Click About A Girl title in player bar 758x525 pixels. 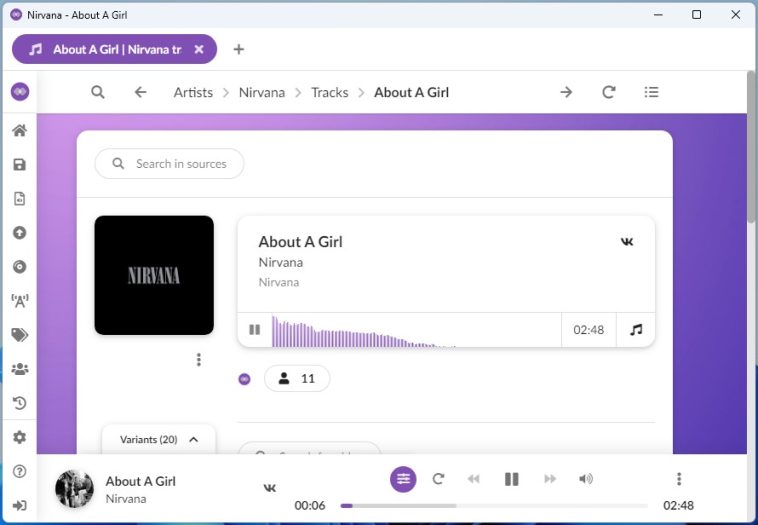[x=141, y=481]
